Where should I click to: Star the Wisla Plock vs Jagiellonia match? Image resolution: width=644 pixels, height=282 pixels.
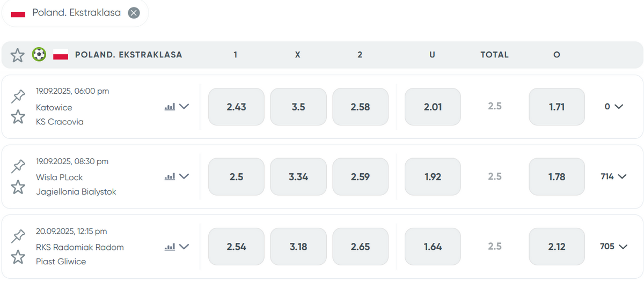pyautogui.click(x=18, y=187)
